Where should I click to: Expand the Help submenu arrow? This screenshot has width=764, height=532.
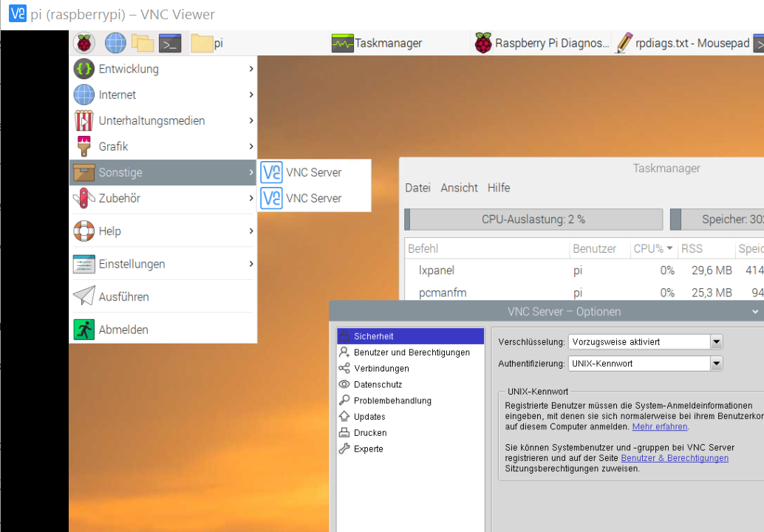(x=251, y=231)
